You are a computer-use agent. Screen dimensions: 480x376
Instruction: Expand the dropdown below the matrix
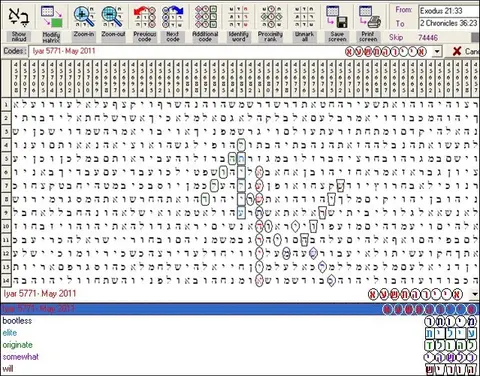coord(475,294)
